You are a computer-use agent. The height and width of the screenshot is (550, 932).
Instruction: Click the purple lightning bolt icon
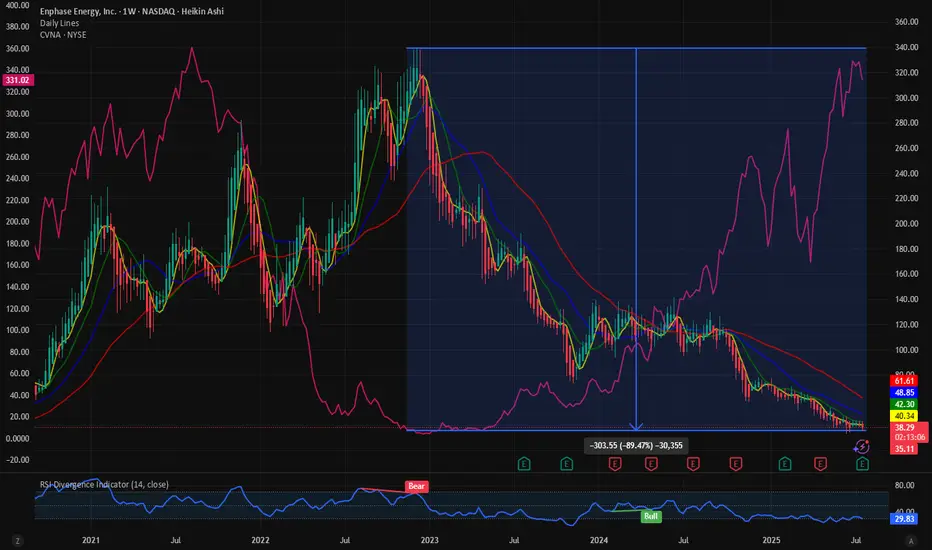[x=861, y=446]
